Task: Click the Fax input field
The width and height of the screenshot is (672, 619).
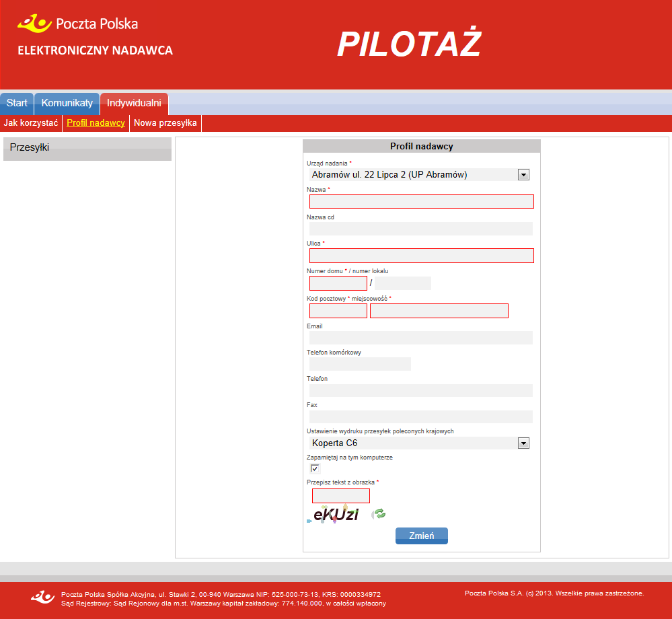Action: click(x=421, y=416)
